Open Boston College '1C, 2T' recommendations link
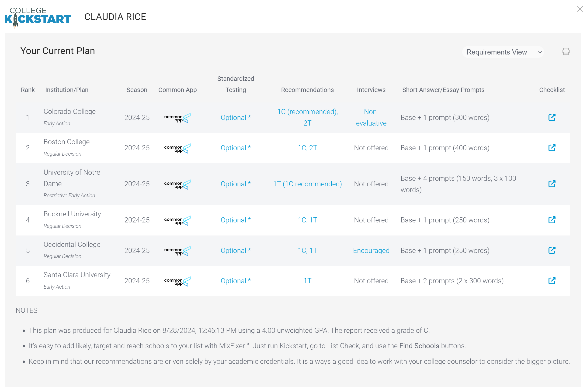This screenshot has width=587, height=392. [307, 148]
